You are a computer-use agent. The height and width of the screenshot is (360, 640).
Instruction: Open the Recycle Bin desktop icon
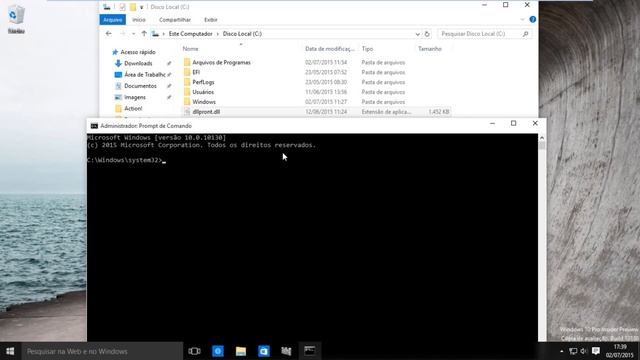(x=16, y=19)
